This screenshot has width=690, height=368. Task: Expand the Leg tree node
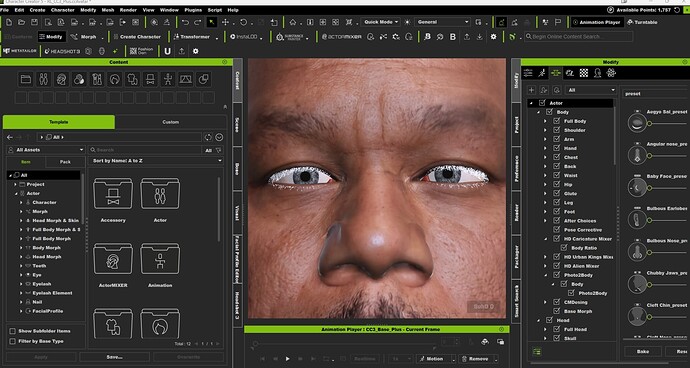(545, 202)
